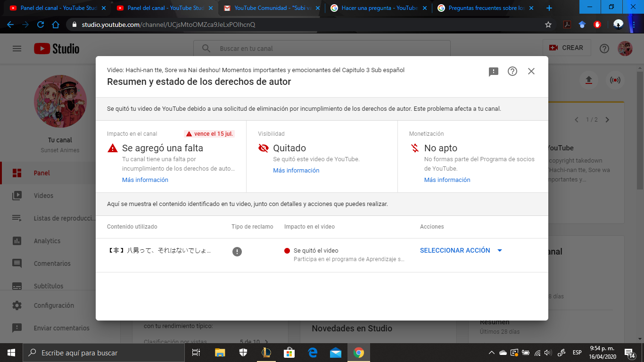
Task: Click the volume icon in system tray
Action: 547,353
